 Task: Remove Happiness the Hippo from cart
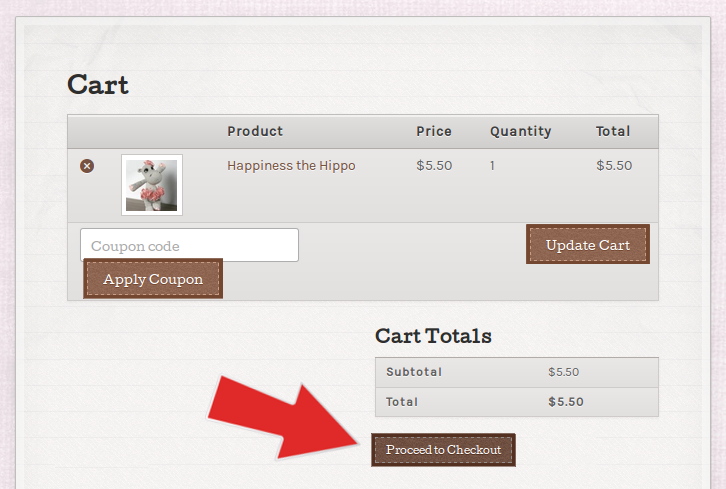[x=87, y=166]
